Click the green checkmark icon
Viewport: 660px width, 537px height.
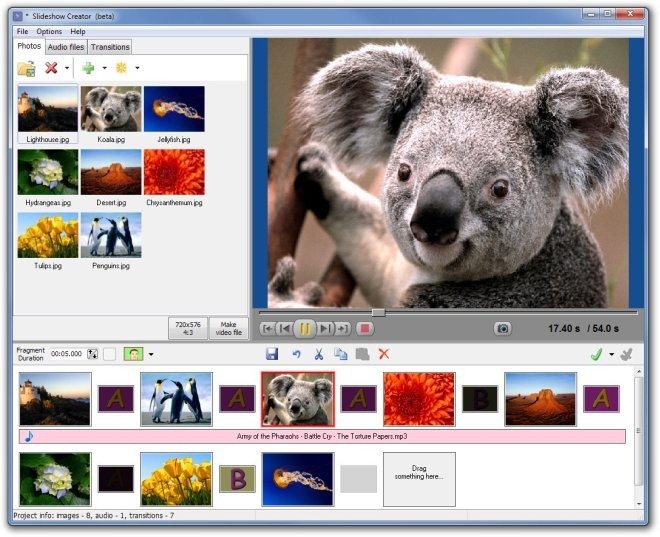coord(596,354)
